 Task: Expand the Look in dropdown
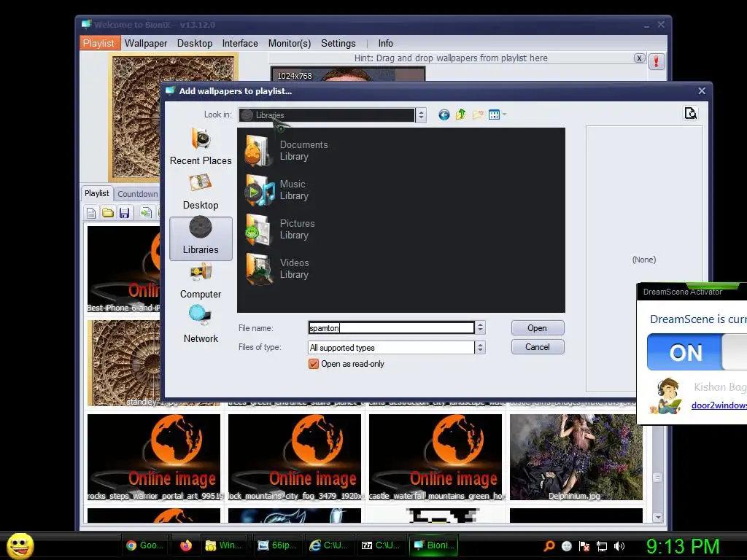(421, 114)
